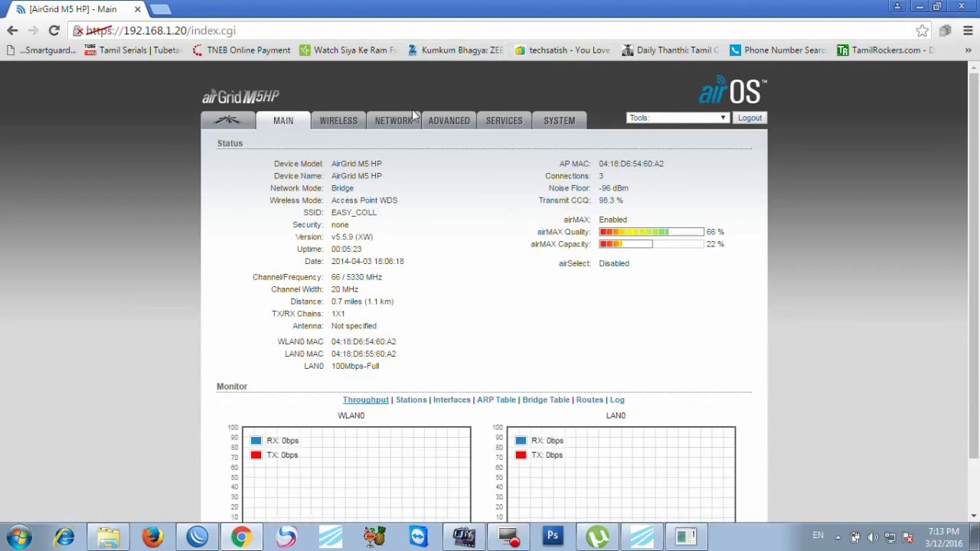Show the Routes monitor

click(590, 399)
